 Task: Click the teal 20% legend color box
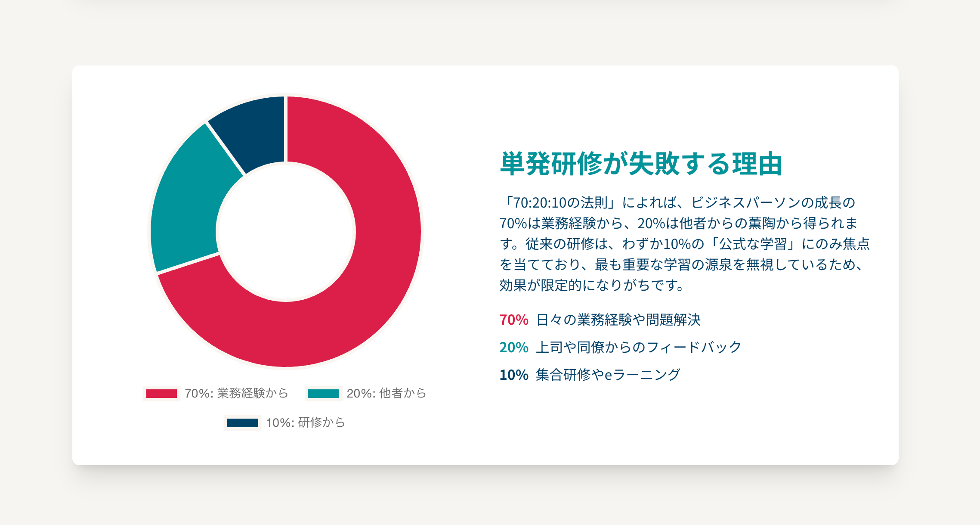[324, 394]
